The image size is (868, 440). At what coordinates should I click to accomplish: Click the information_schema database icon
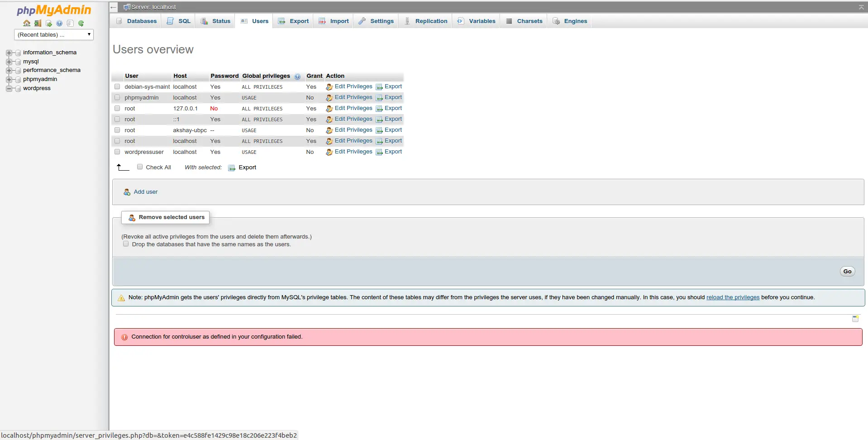point(18,53)
